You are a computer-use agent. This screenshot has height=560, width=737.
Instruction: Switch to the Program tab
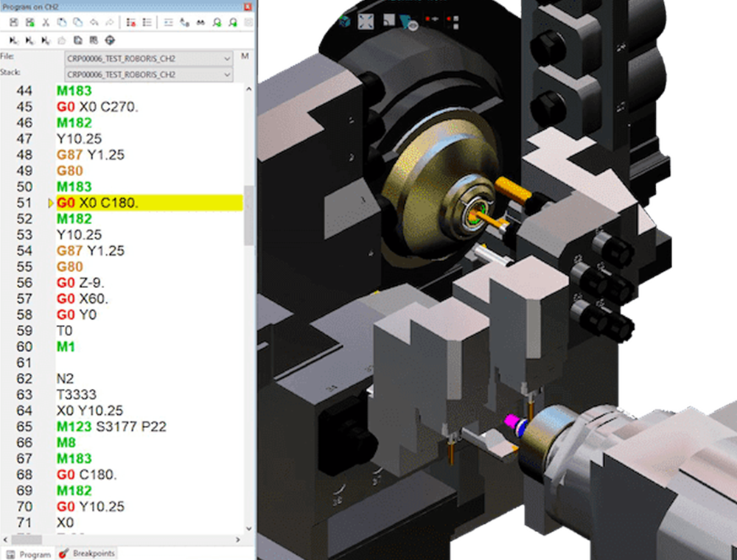coord(29,554)
